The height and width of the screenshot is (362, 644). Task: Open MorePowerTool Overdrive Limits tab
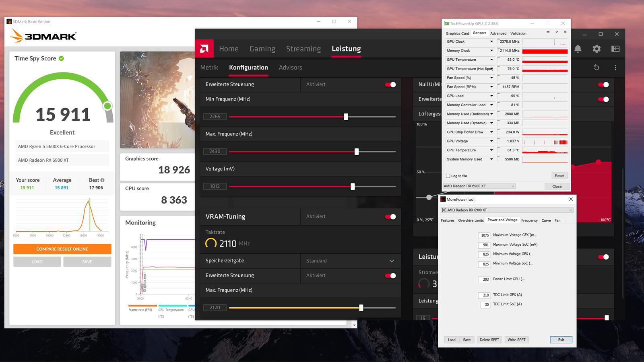click(471, 220)
